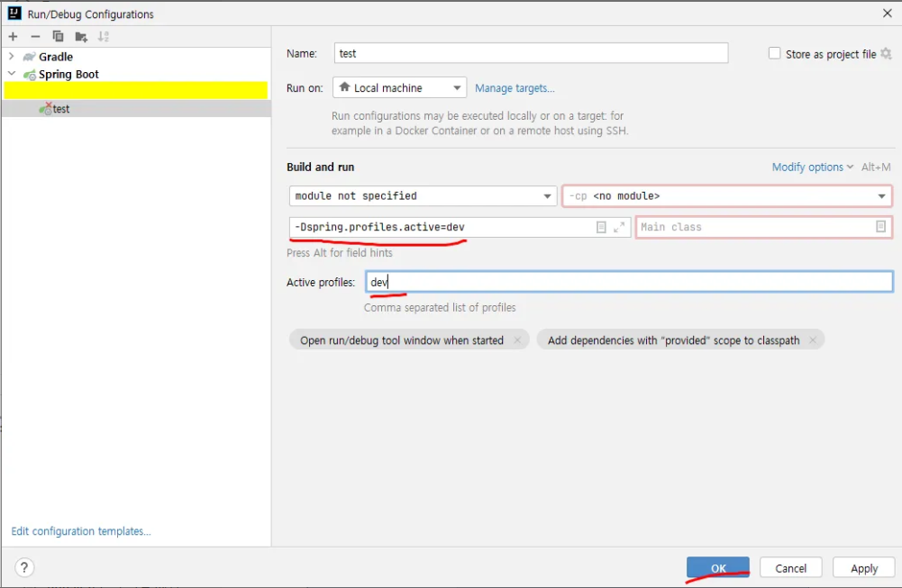Image resolution: width=902 pixels, height=588 pixels.
Task: Open the Store as project file gear settings
Action: (x=886, y=53)
